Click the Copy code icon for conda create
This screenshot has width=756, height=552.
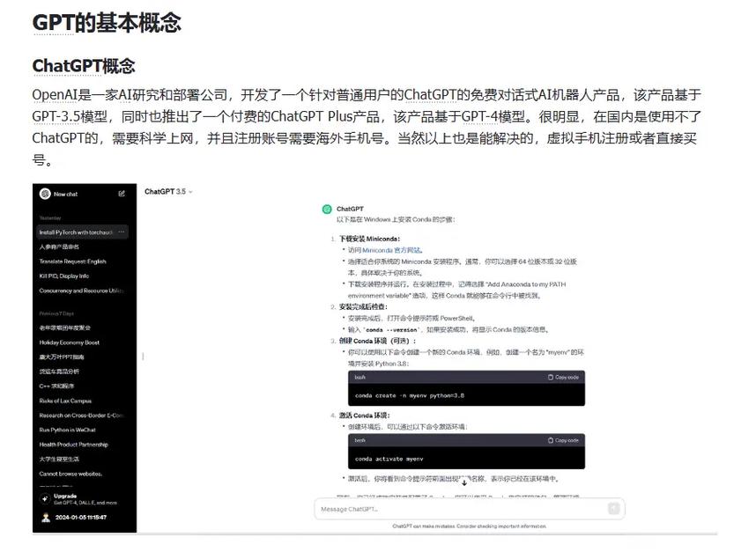tap(552, 376)
